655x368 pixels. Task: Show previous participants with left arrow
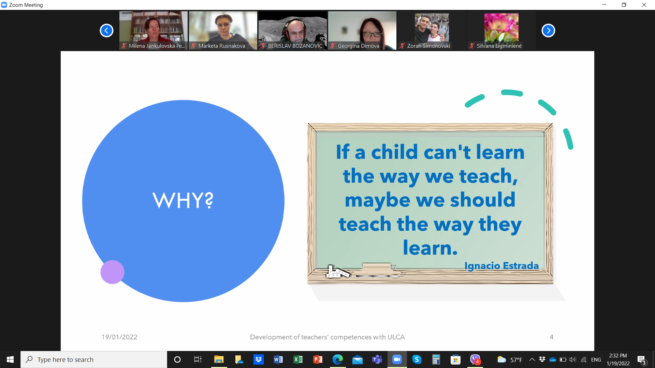(107, 30)
